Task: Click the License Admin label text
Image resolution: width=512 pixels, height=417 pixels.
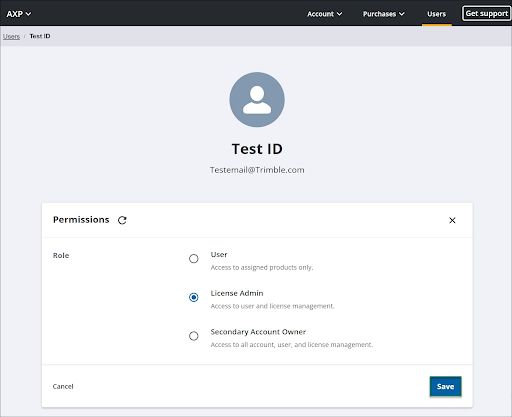Action: tap(237, 293)
